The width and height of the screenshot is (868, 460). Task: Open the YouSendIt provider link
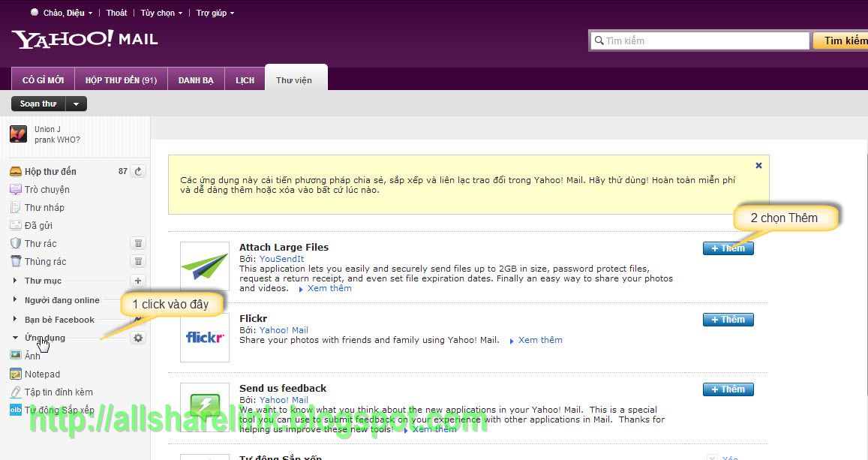[282, 258]
